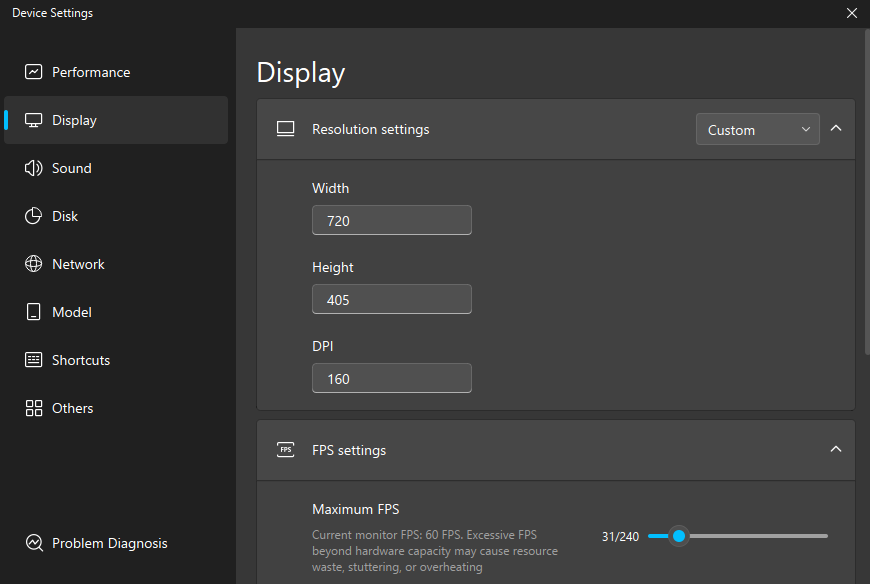Click the Resolution settings laptop icon
Image resolution: width=870 pixels, height=584 pixels.
pos(286,129)
